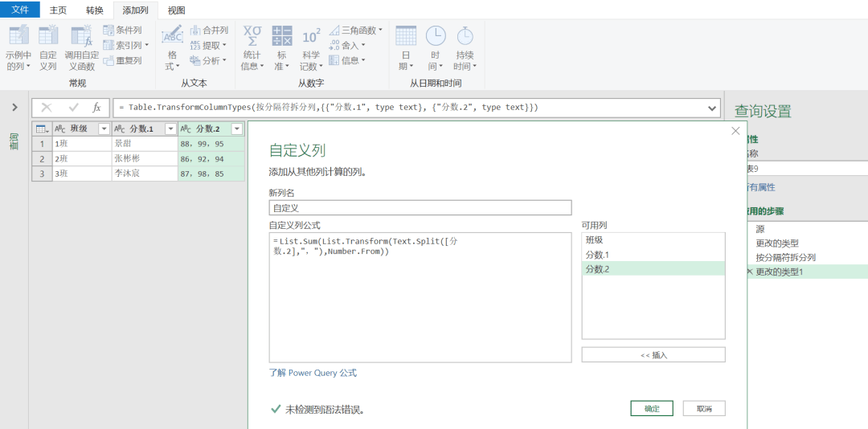Select the Add Column tab (添加列)
868x429 pixels.
(x=135, y=10)
